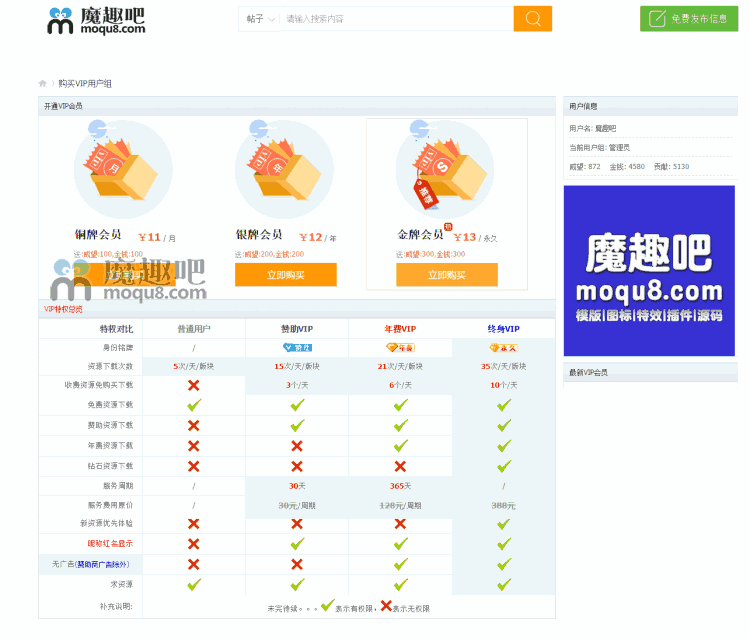
Task: Click the green checkmark legend icon in 补充说明
Action: [328, 606]
